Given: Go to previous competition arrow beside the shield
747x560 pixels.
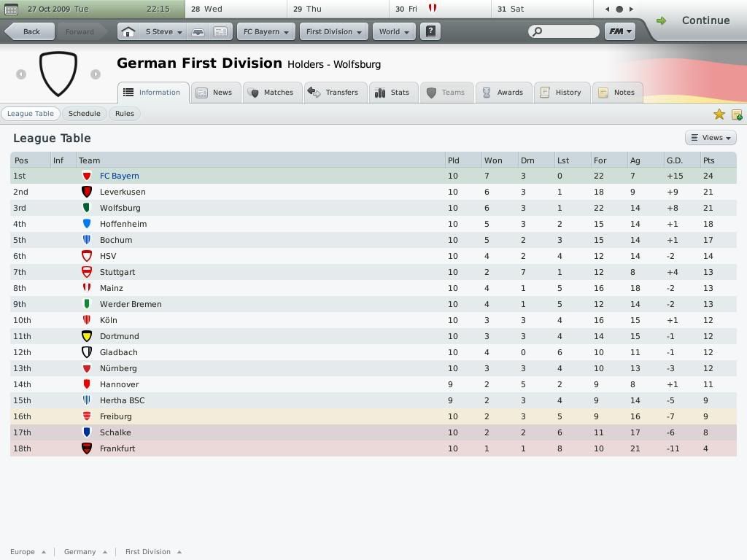Looking at the screenshot, I should [21, 74].
